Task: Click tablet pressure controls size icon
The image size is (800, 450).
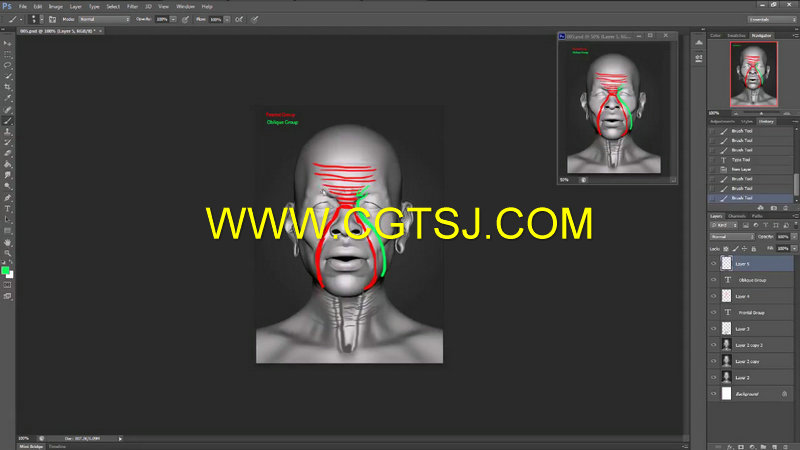Action: click(254, 19)
